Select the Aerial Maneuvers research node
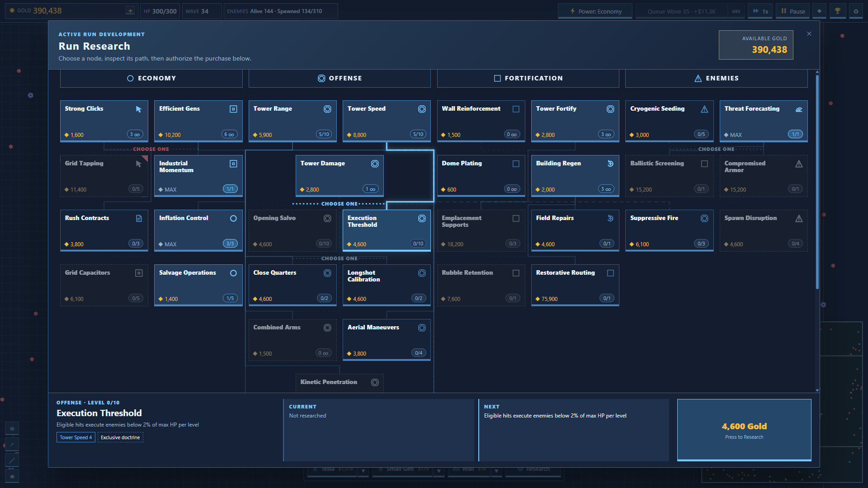 click(x=387, y=340)
